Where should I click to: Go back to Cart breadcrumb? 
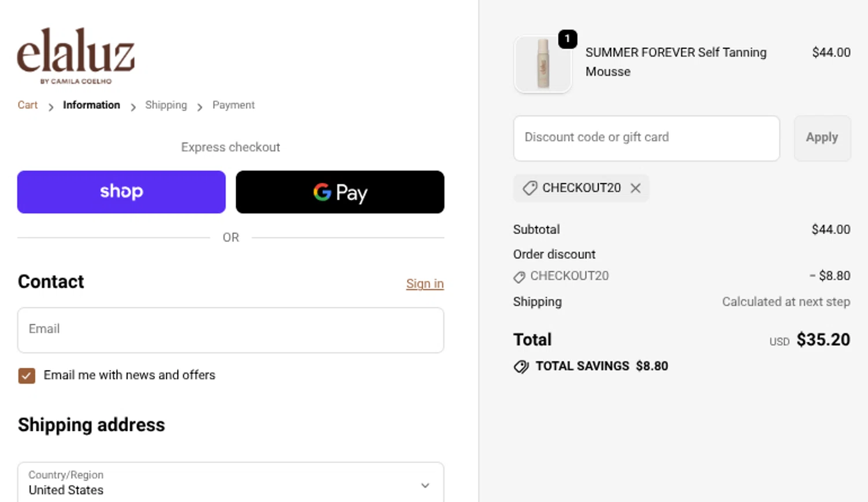(27, 105)
